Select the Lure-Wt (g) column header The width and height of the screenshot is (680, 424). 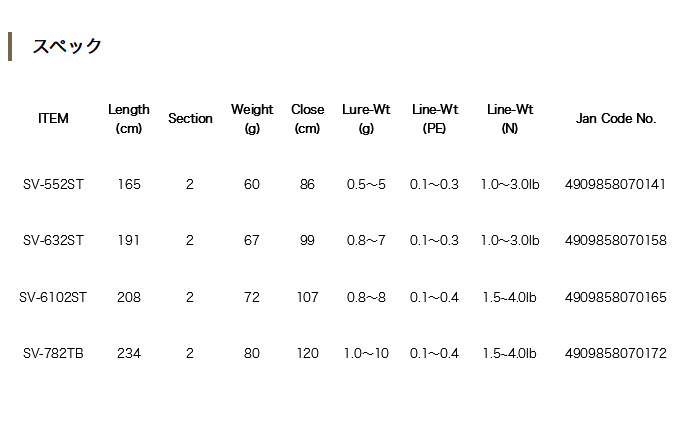366,118
